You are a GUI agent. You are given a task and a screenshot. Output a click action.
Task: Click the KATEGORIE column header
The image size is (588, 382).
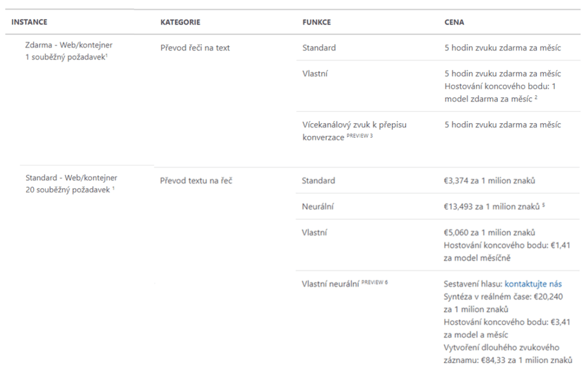click(180, 22)
